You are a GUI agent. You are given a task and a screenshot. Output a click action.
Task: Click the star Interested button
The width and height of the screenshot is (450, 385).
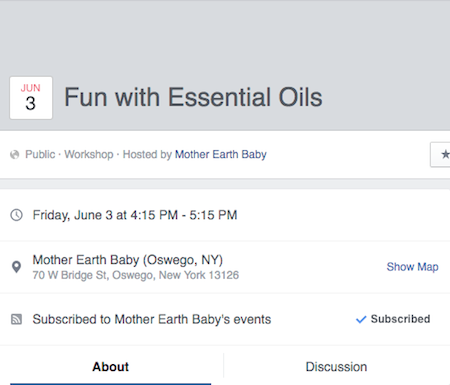440,154
